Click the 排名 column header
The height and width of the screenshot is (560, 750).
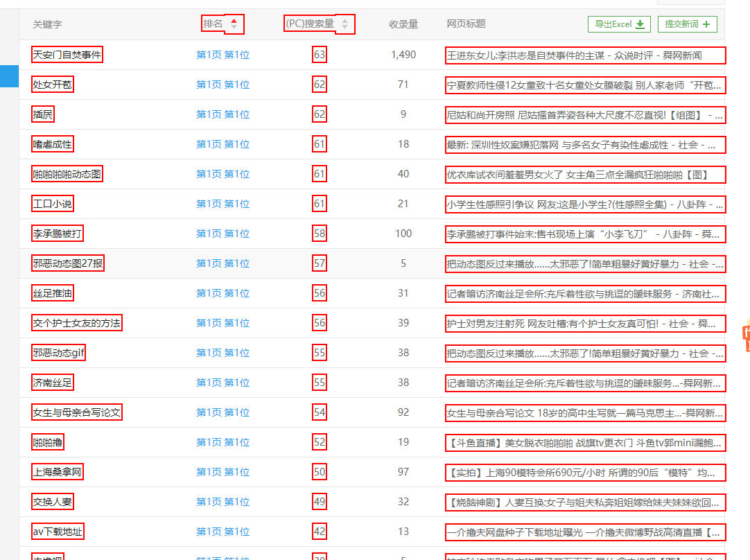coord(213,24)
